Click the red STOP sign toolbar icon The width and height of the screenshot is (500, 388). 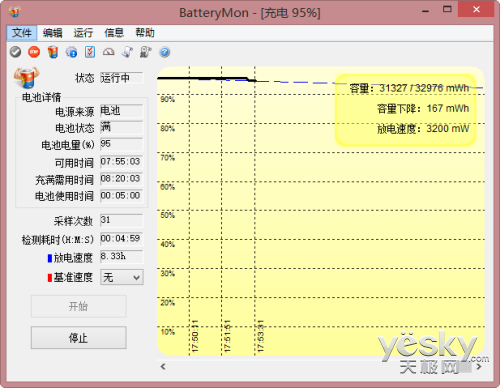pyautogui.click(x=34, y=52)
